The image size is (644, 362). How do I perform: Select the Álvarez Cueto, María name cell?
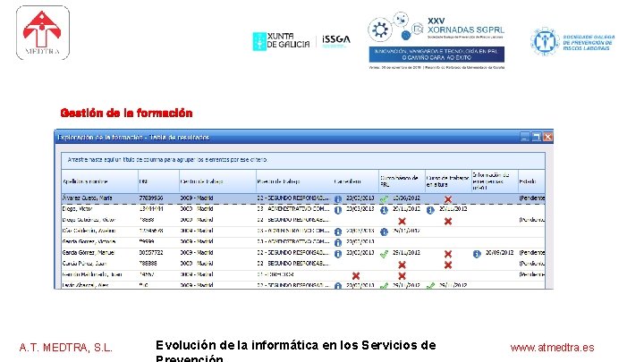(x=100, y=198)
